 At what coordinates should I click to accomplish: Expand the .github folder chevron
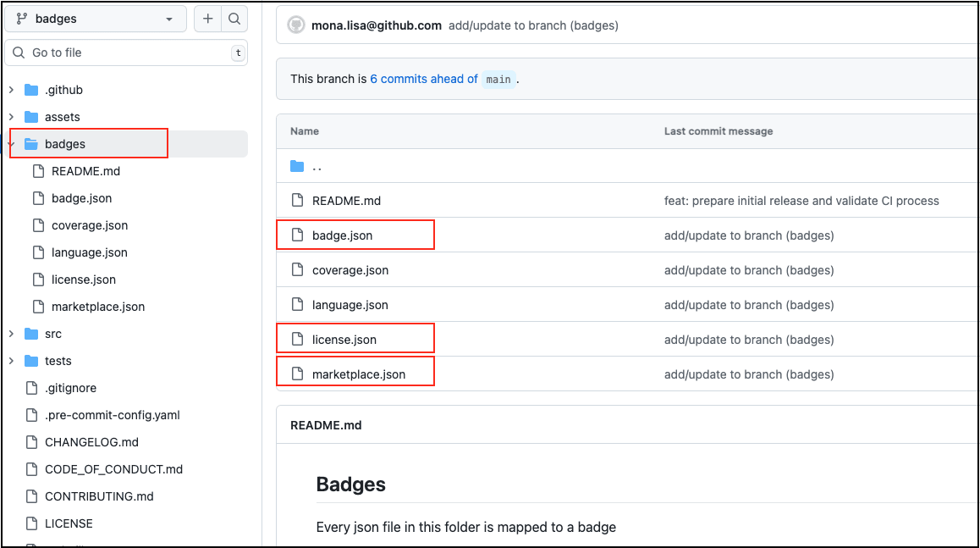(12, 90)
